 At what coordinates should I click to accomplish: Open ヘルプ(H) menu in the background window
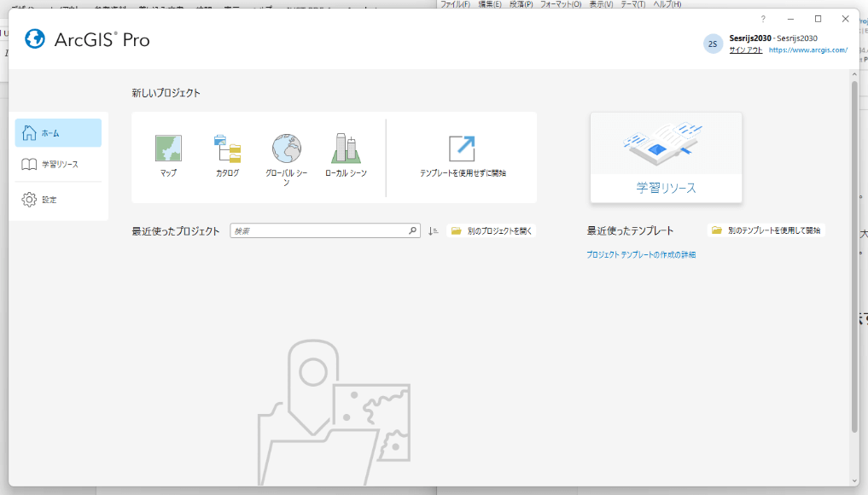667,4
